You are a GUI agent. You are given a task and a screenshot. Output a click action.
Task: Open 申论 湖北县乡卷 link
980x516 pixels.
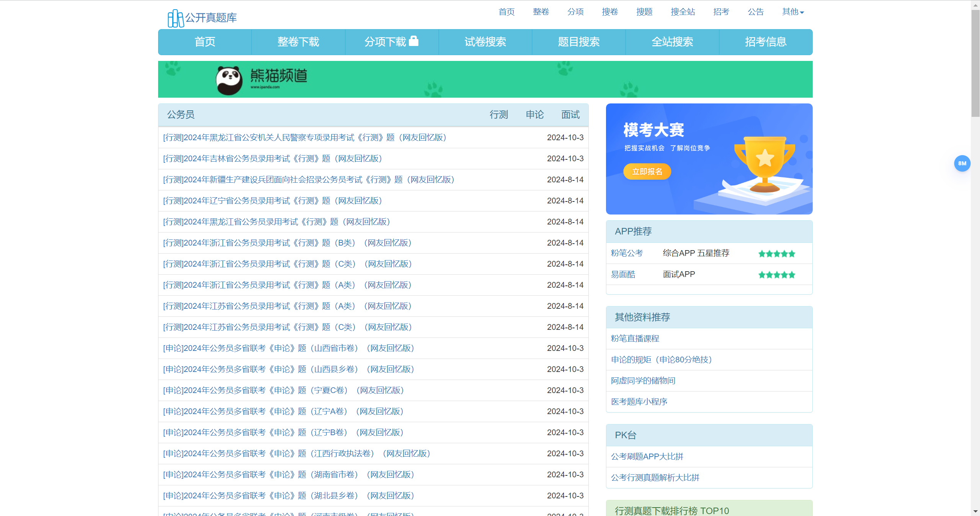coord(289,496)
